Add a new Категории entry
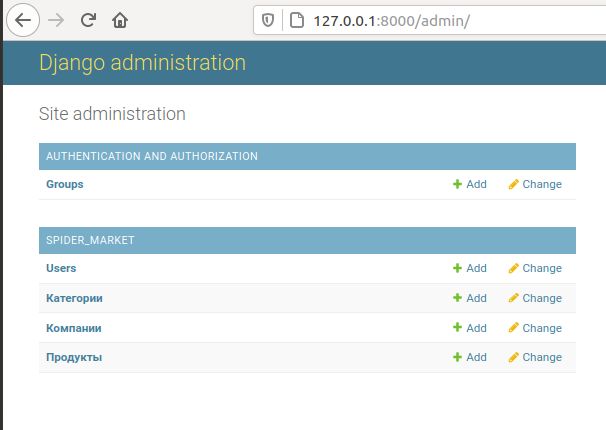The image size is (606, 430). (x=470, y=298)
